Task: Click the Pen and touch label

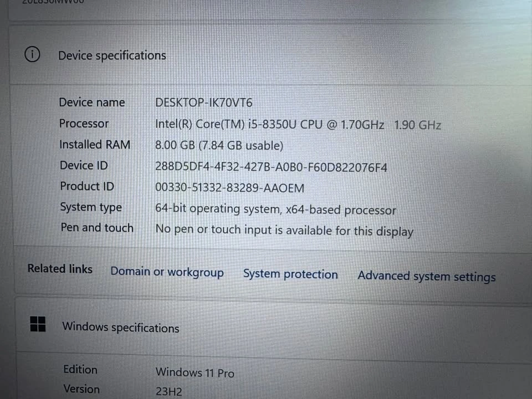Action: point(97,228)
